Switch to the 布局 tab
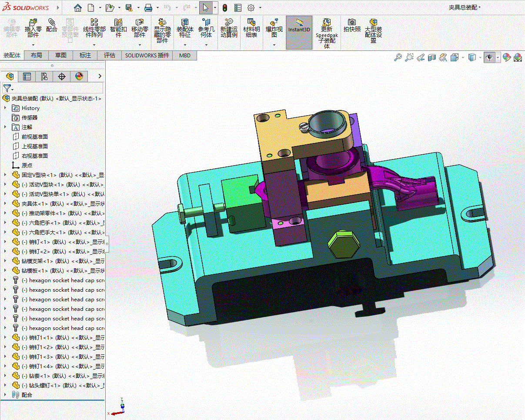This screenshot has width=525, height=420. [x=37, y=55]
